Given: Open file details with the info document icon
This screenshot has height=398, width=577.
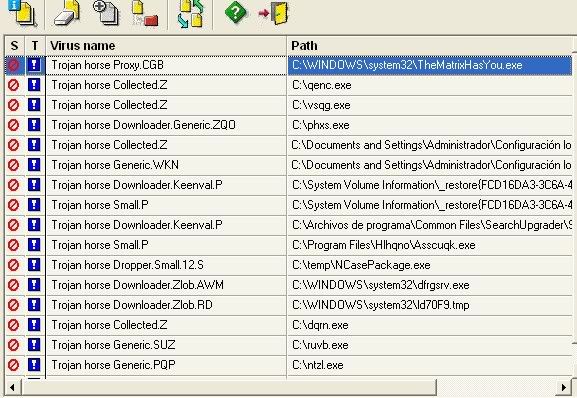Looking at the screenshot, I should coord(22,13).
